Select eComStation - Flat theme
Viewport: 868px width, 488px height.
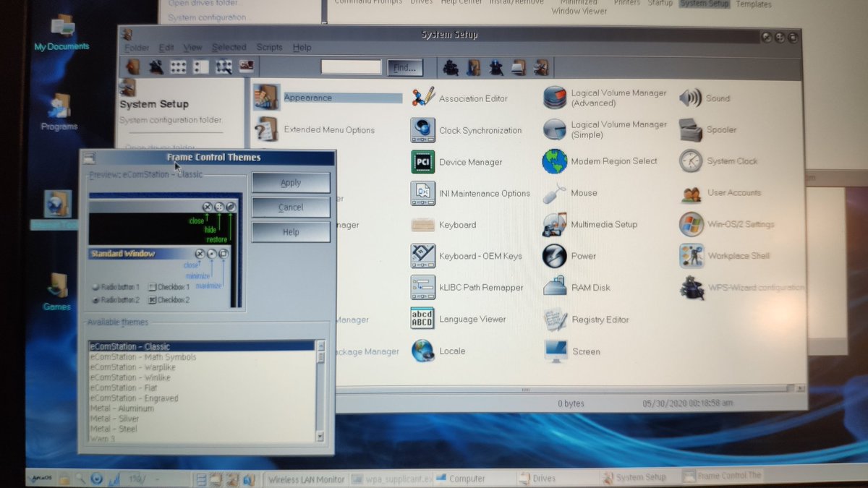tap(202, 388)
